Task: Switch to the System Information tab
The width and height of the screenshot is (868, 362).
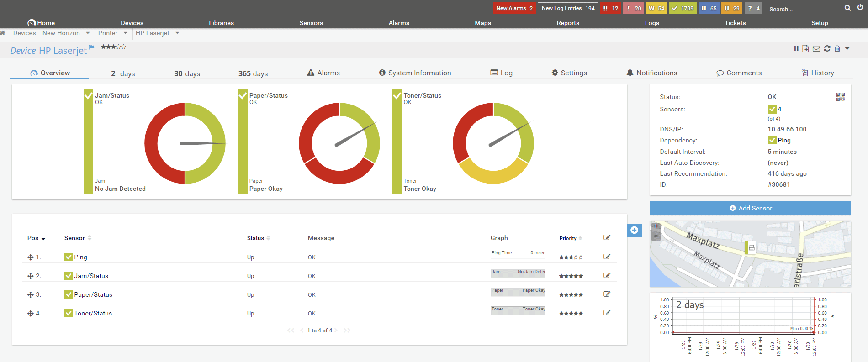Action: (415, 73)
